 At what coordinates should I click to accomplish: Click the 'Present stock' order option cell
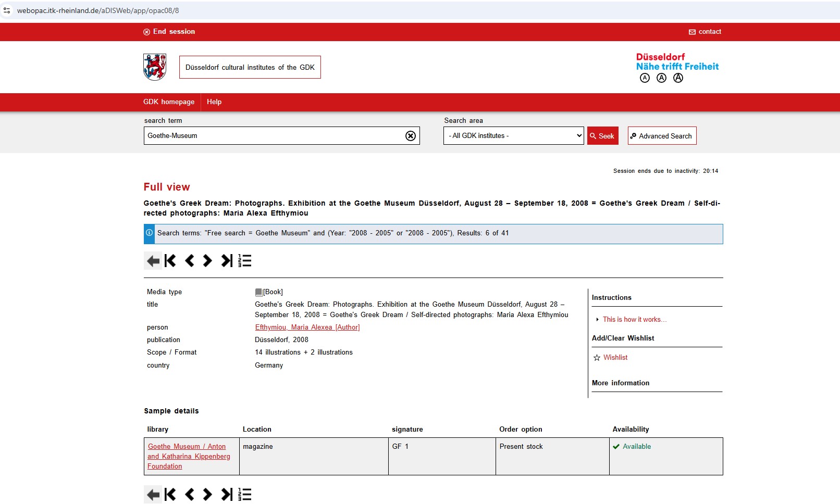(552, 457)
